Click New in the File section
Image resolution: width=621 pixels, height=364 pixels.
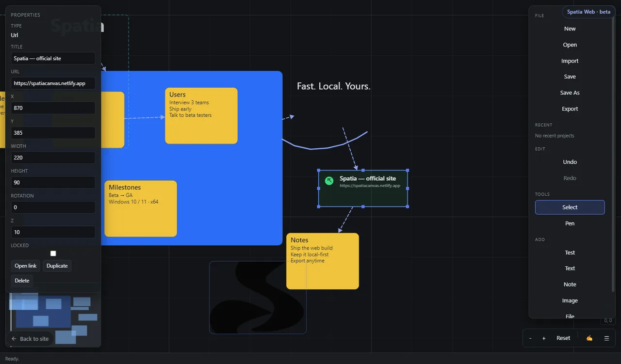point(570,29)
